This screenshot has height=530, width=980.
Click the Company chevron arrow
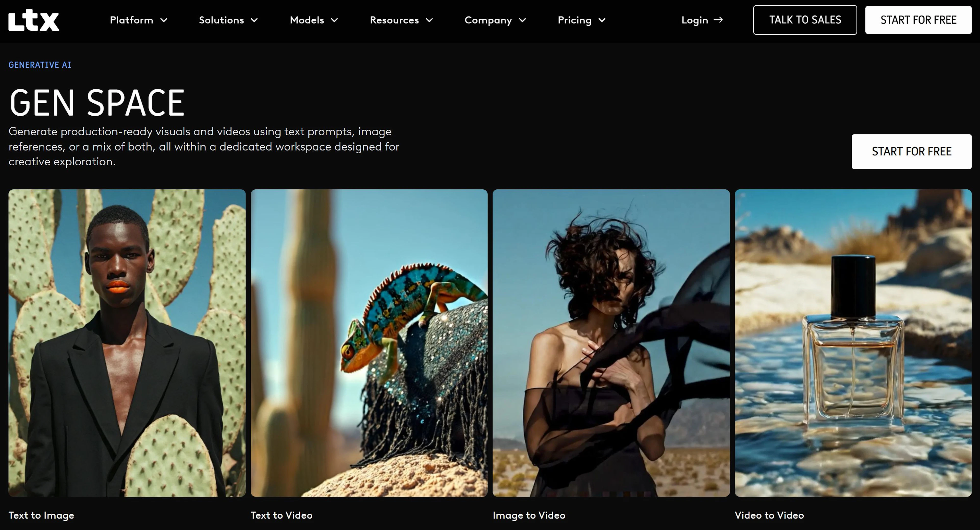pos(522,20)
